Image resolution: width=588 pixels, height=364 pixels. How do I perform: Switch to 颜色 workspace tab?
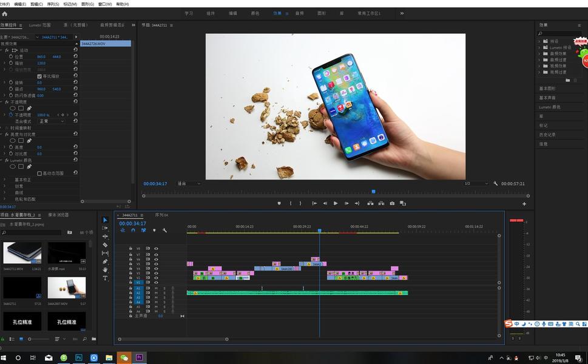255,13
